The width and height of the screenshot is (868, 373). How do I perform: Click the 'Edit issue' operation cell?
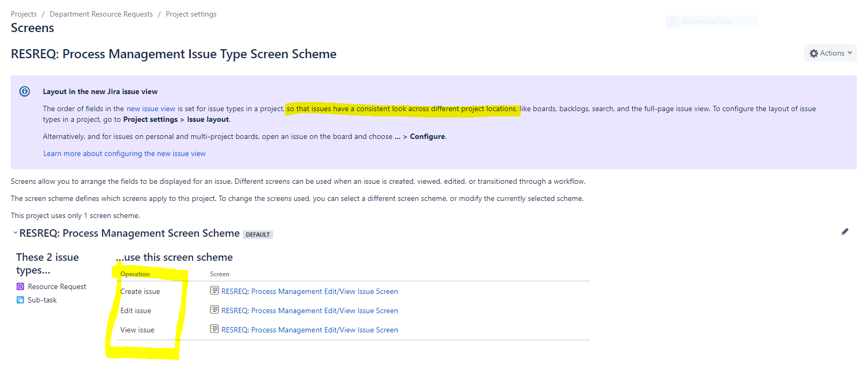click(136, 310)
